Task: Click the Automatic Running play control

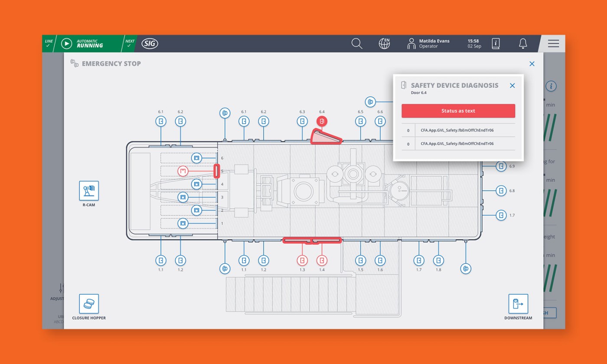Action: click(x=66, y=43)
